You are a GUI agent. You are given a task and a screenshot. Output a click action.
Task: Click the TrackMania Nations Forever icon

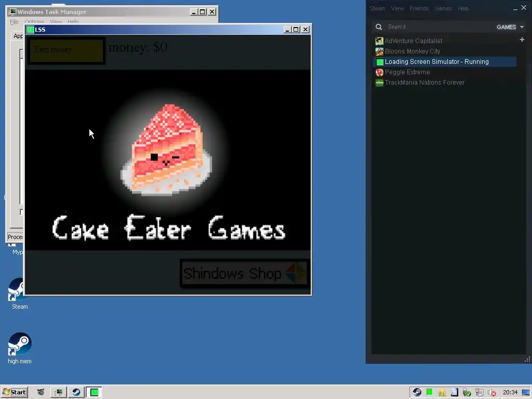(x=379, y=83)
